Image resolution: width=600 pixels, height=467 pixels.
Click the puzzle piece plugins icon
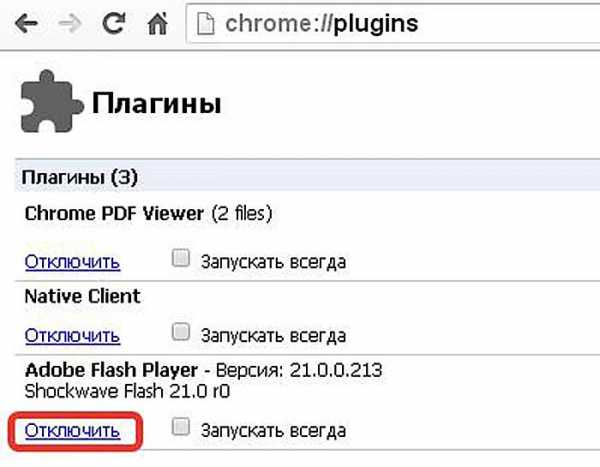52,101
